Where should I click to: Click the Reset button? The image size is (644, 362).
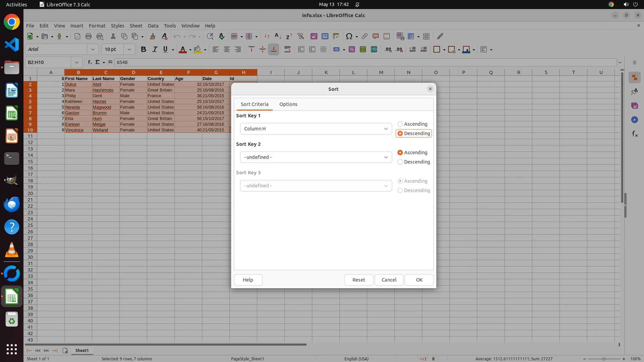click(x=359, y=280)
